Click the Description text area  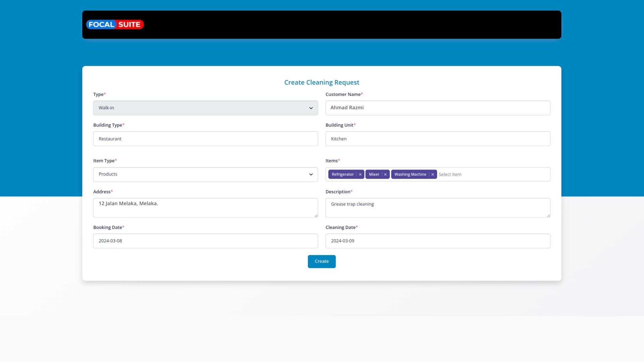437,208
